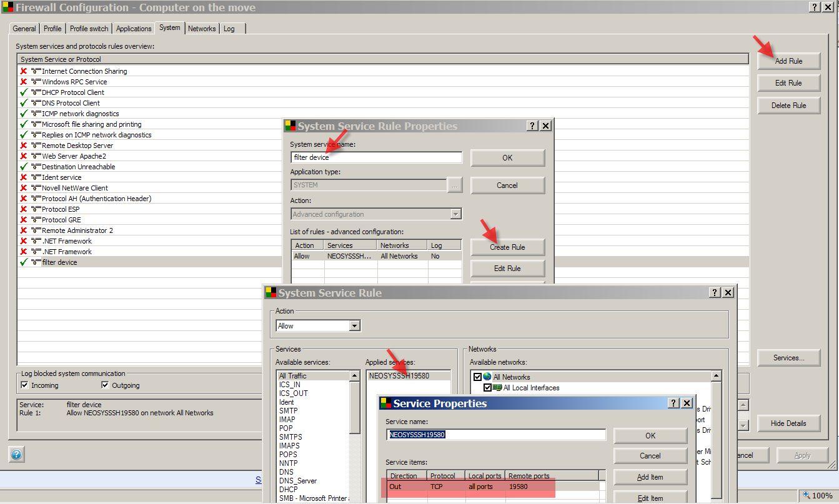This screenshot has height=504, width=839.
Task: Click red X icon beside Internet Connection Sharing
Action: 24,71
